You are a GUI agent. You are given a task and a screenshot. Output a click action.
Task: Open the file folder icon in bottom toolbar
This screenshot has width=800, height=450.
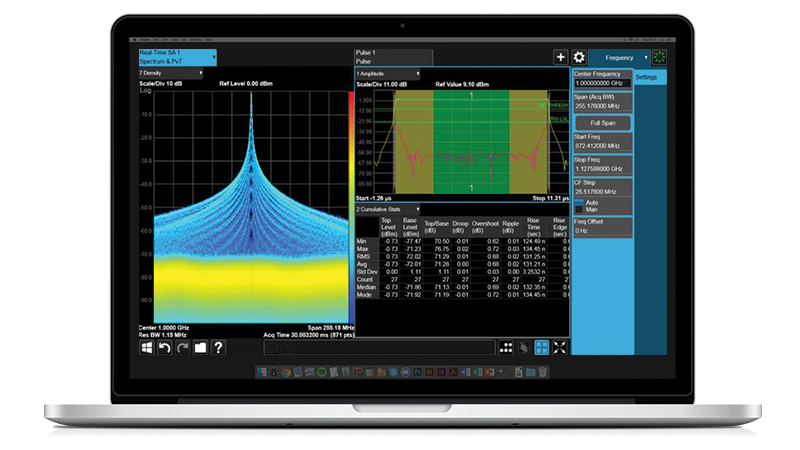pyautogui.click(x=200, y=347)
